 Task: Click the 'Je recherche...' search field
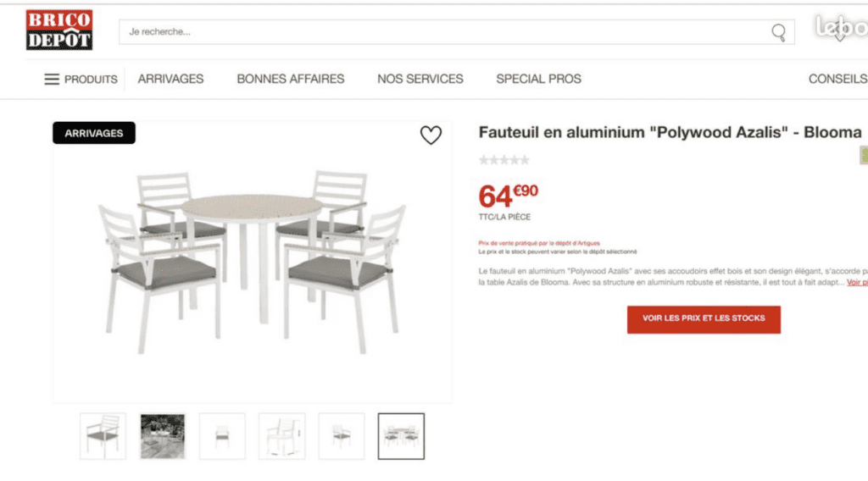click(441, 32)
